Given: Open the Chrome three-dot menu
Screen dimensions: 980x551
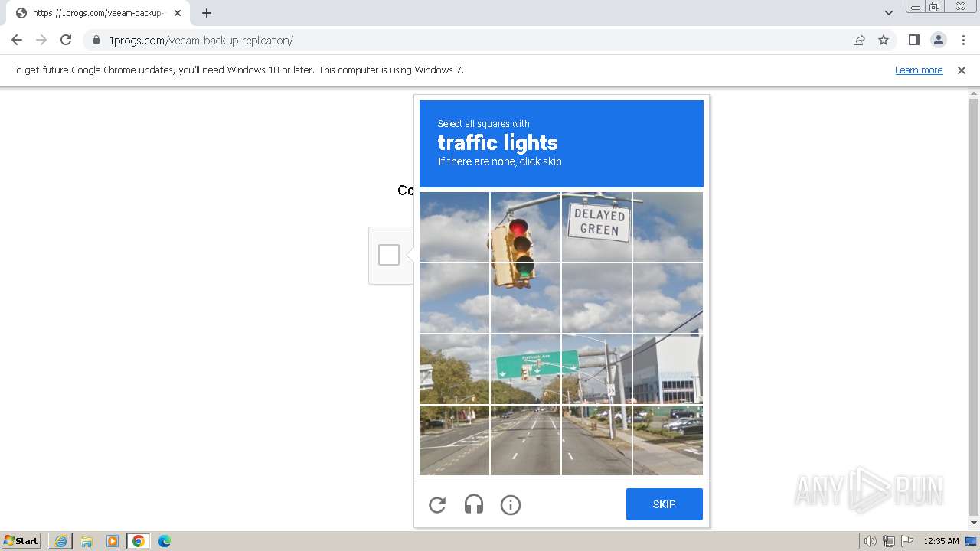Looking at the screenshot, I should 963,40.
